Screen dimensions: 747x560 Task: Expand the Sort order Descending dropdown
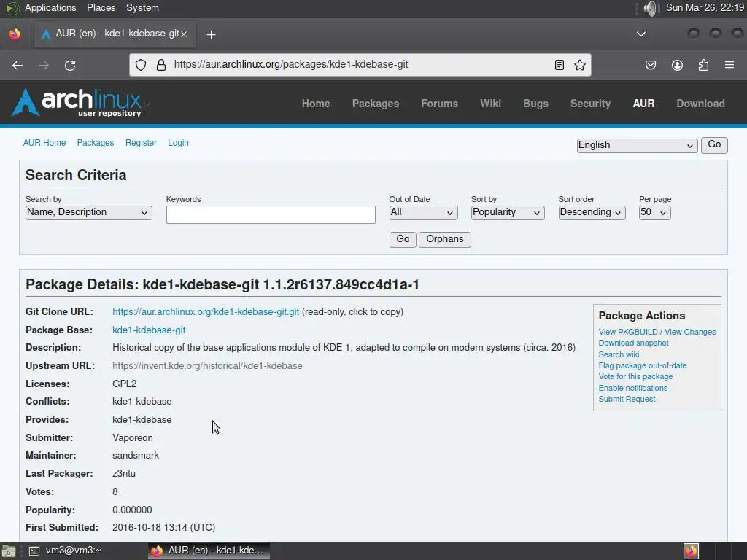pyautogui.click(x=592, y=212)
